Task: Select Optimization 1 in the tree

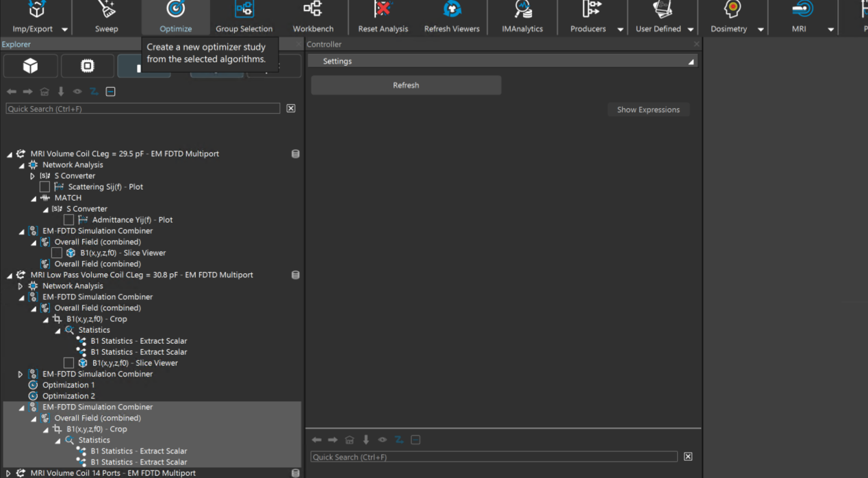Action: [68, 385]
